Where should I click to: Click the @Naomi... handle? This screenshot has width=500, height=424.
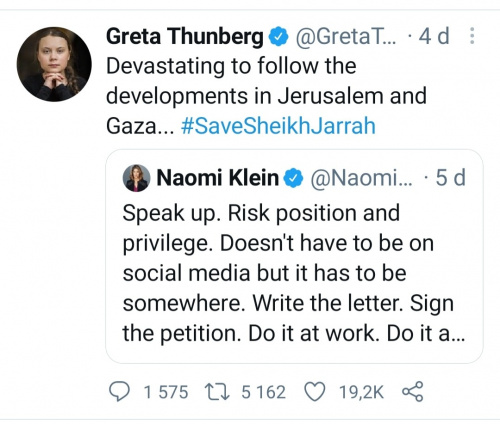(x=362, y=178)
